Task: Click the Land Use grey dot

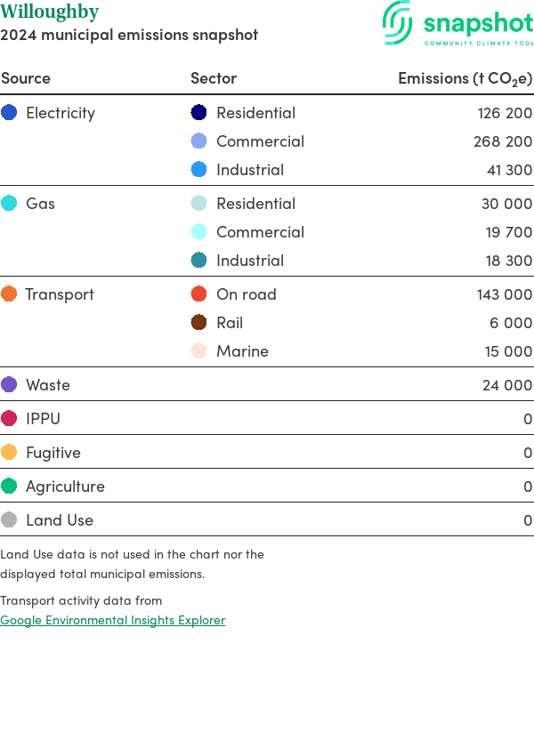Action: pos(9,520)
